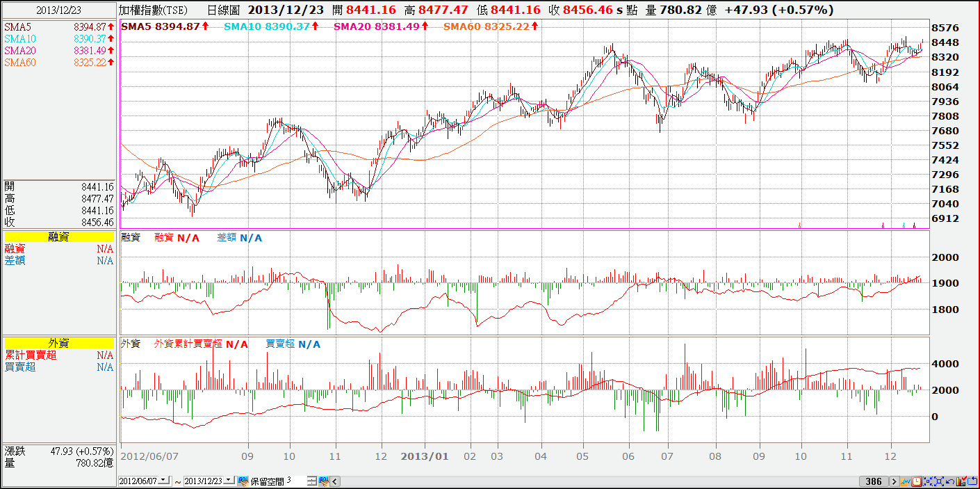Click the yellow 融資 panel header

pyautogui.click(x=59, y=237)
